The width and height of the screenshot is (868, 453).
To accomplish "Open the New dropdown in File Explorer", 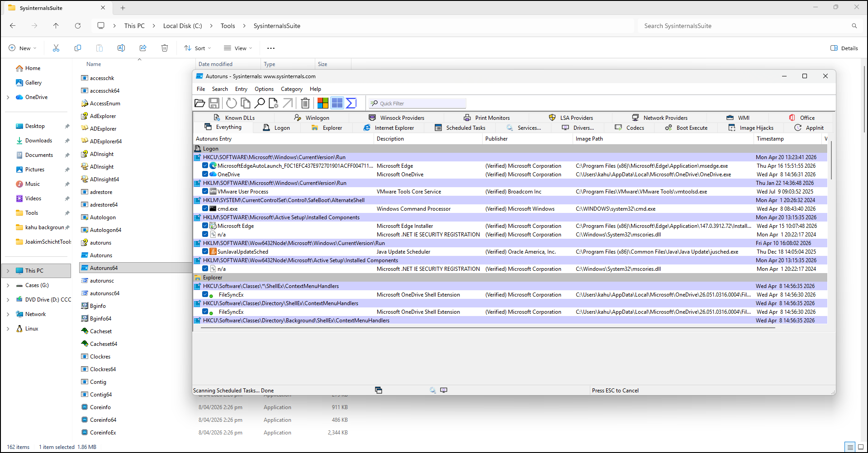I will click(23, 48).
